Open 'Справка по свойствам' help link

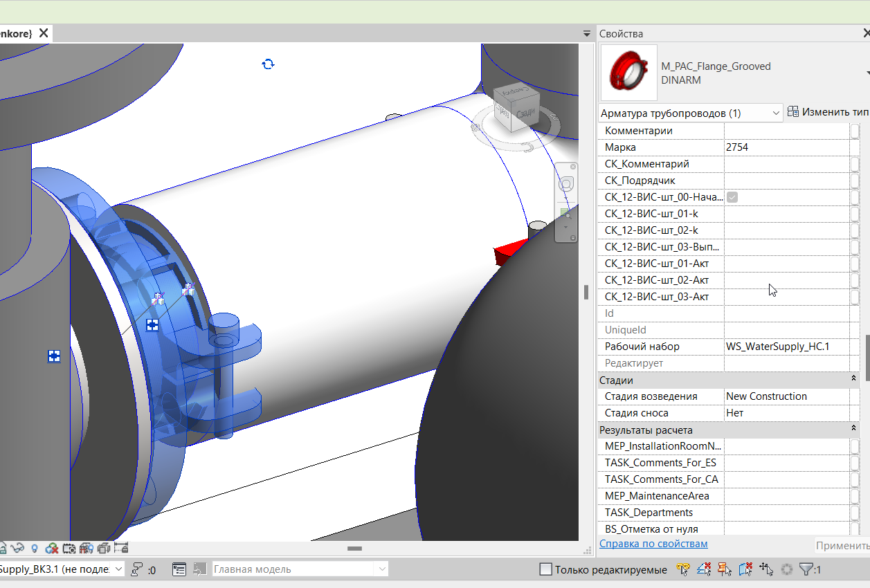pos(653,544)
